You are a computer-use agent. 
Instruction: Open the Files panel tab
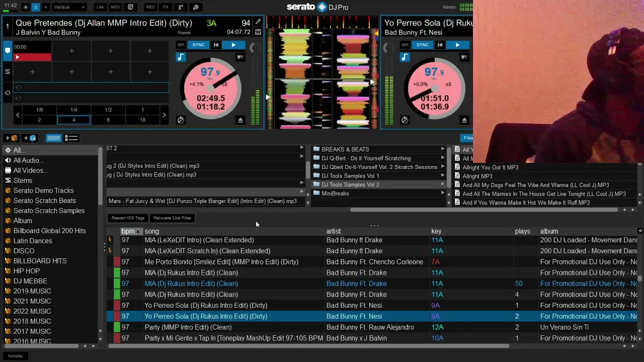(x=468, y=138)
